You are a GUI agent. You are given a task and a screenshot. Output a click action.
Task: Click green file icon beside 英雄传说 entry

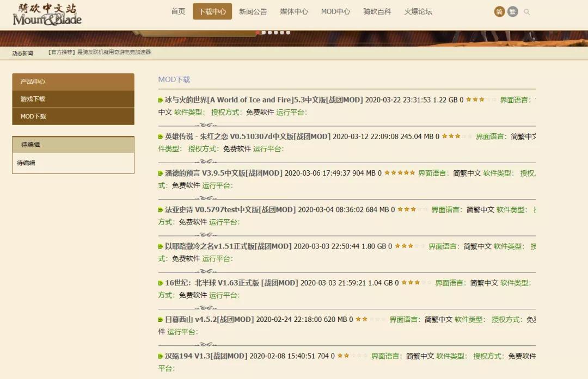pyautogui.click(x=158, y=136)
